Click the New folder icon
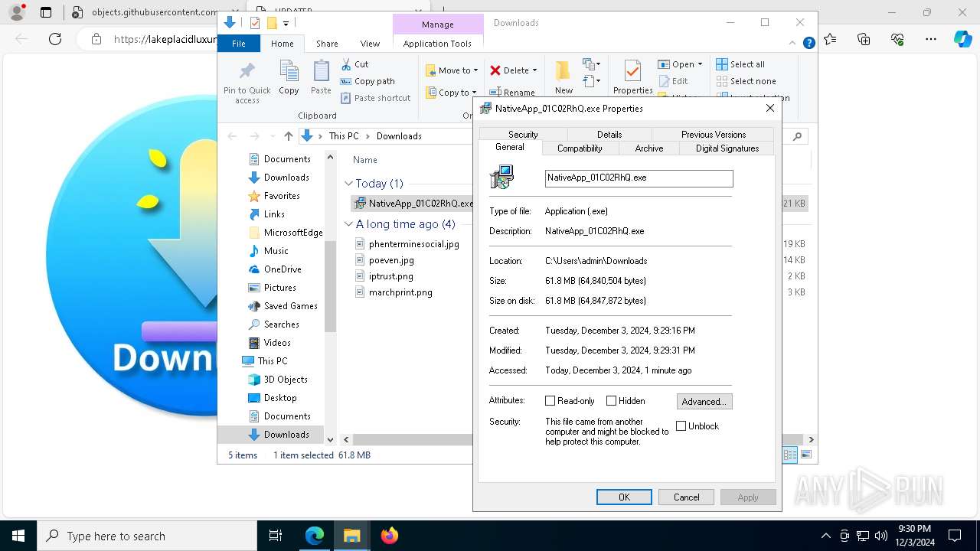The image size is (980, 551). click(x=563, y=71)
